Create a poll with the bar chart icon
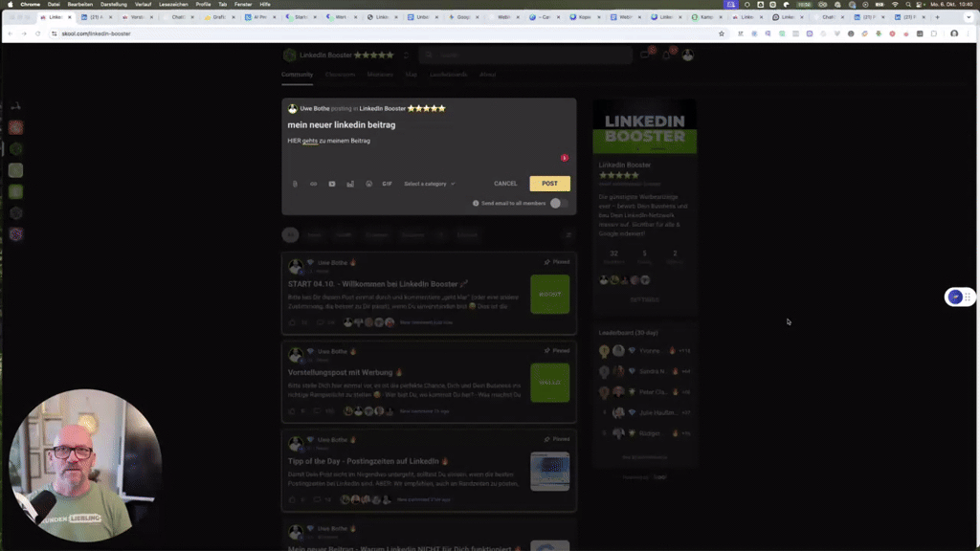This screenshot has height=551, width=980. tap(350, 184)
